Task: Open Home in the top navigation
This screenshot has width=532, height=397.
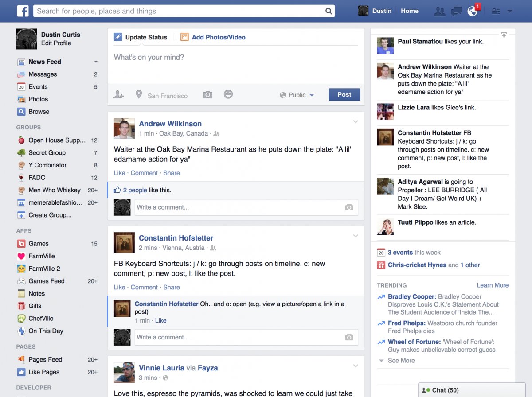Action: 409,11
